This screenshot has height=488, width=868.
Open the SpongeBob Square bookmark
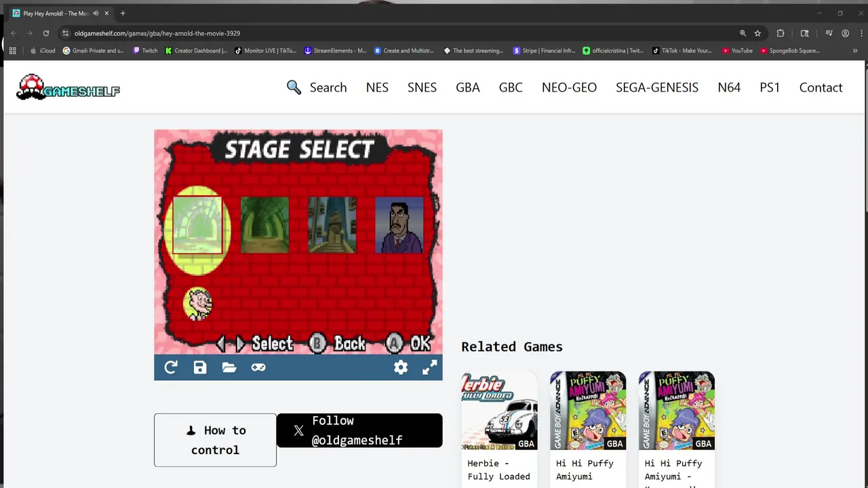point(789,51)
